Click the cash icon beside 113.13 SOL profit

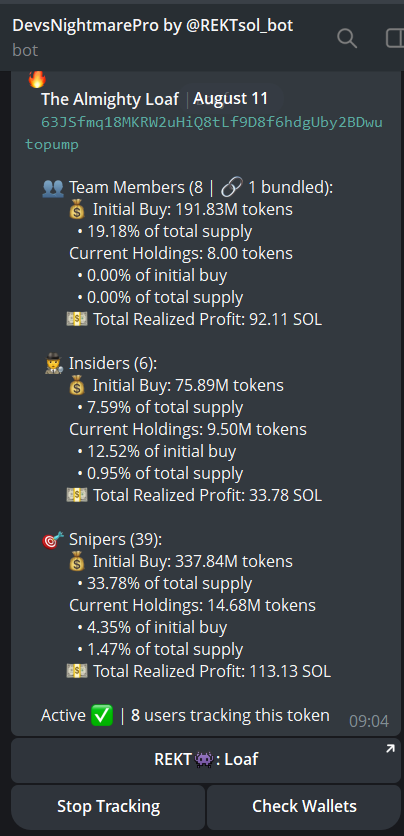click(77, 671)
